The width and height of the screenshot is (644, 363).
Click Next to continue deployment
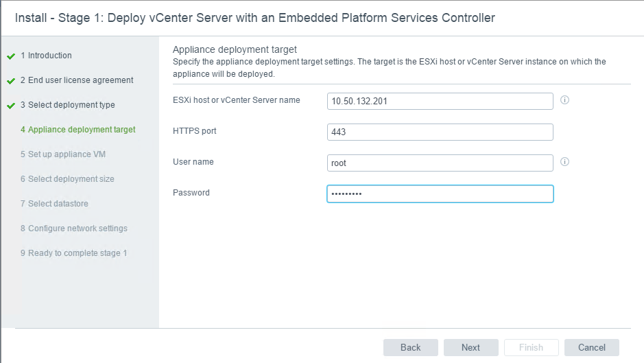[470, 347]
